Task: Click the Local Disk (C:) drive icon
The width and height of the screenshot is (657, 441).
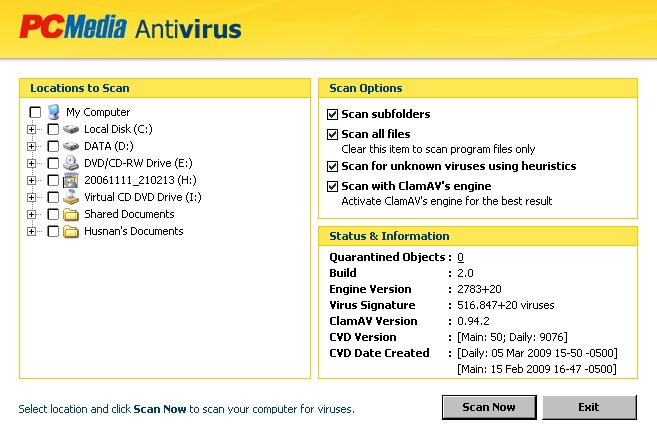Action: [x=71, y=129]
